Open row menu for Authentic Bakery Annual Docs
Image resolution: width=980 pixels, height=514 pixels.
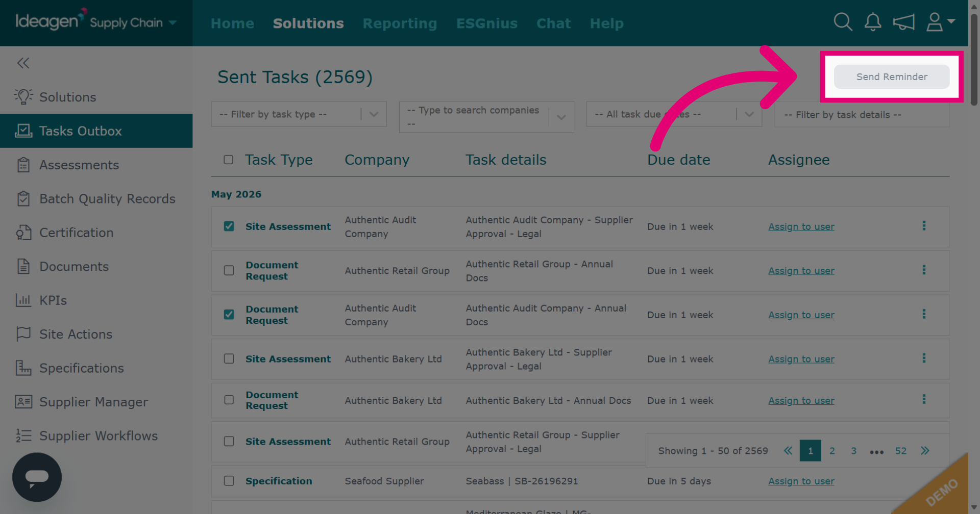tap(924, 399)
